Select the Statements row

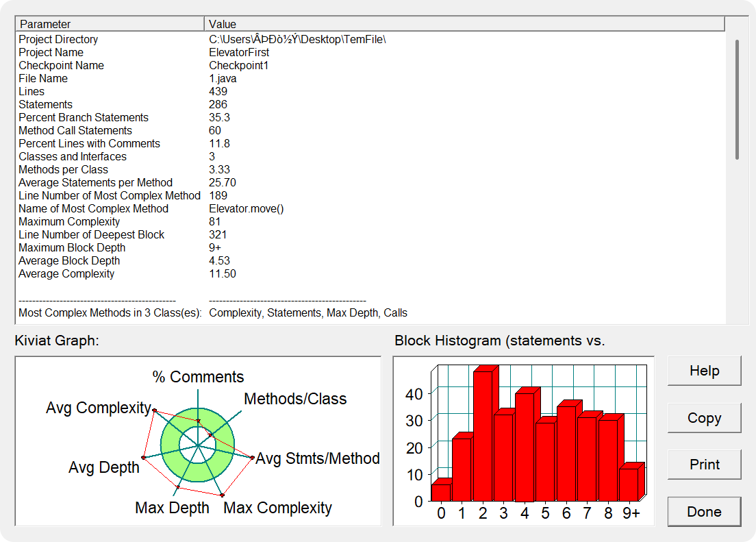(370, 104)
